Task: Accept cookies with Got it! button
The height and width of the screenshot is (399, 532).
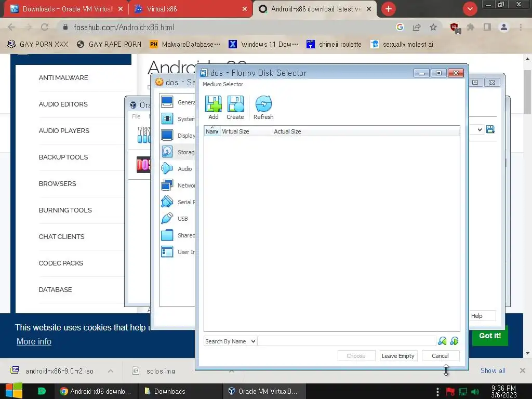Action: (x=490, y=336)
